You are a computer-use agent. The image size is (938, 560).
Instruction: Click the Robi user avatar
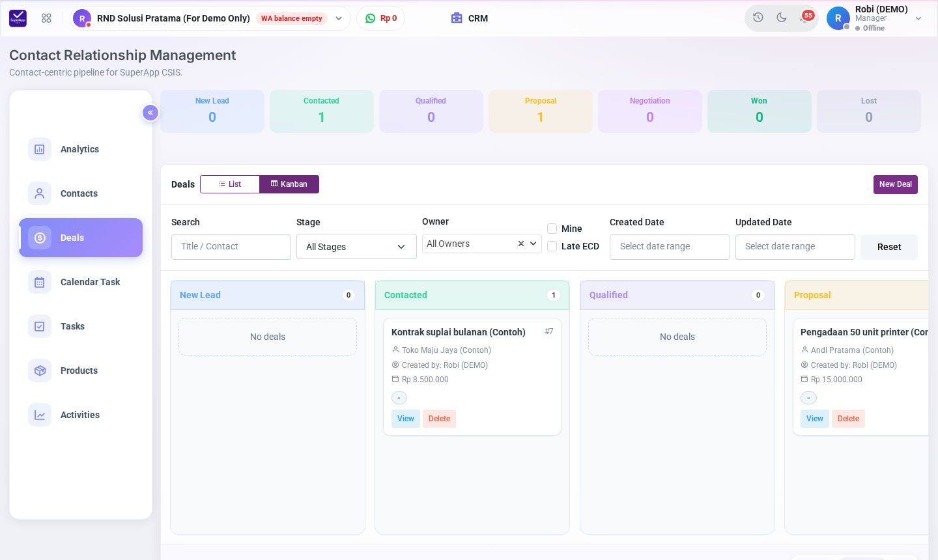click(838, 18)
